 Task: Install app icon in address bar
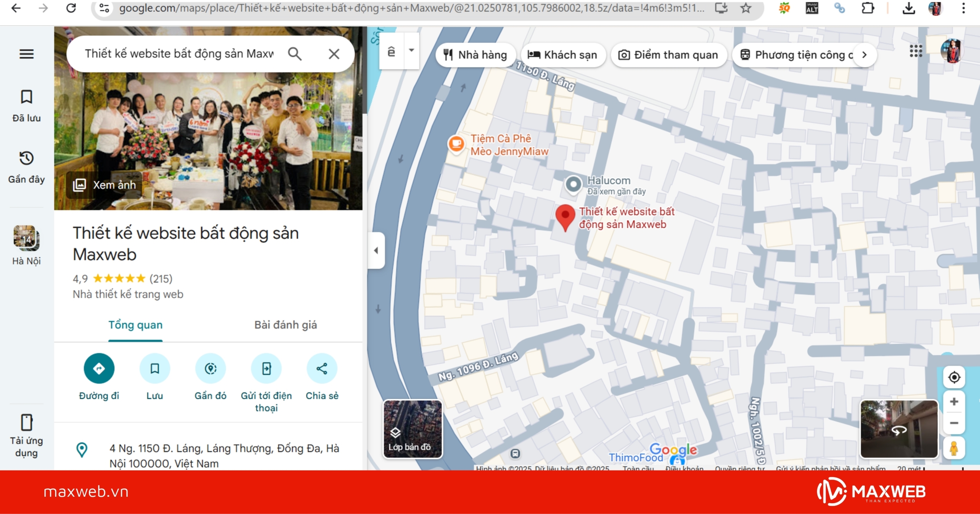[721, 8]
